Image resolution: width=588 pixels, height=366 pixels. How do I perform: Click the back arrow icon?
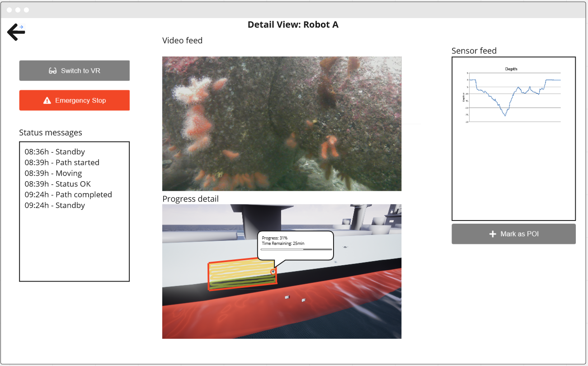point(16,32)
